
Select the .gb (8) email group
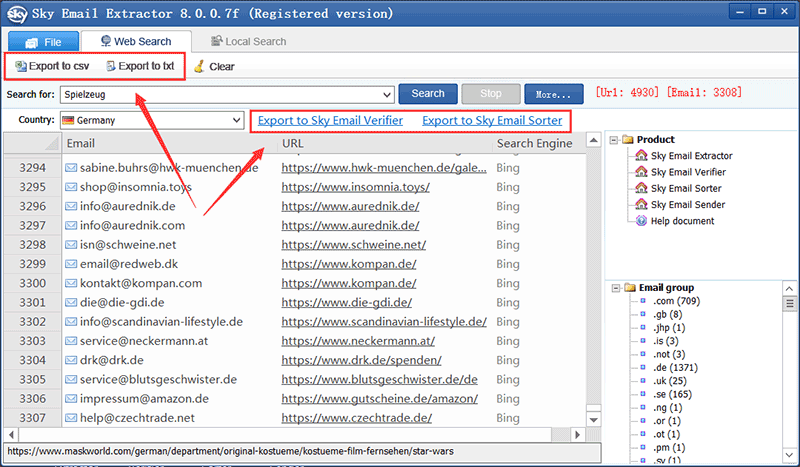(x=667, y=314)
